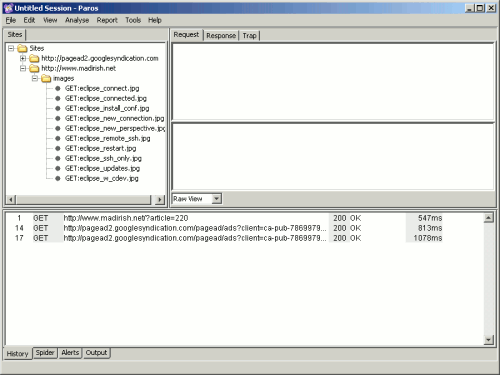This screenshot has width=500, height=375.
Task: Click bullet icon beside GET:eclipse_updates.jpg
Action: [58, 168]
